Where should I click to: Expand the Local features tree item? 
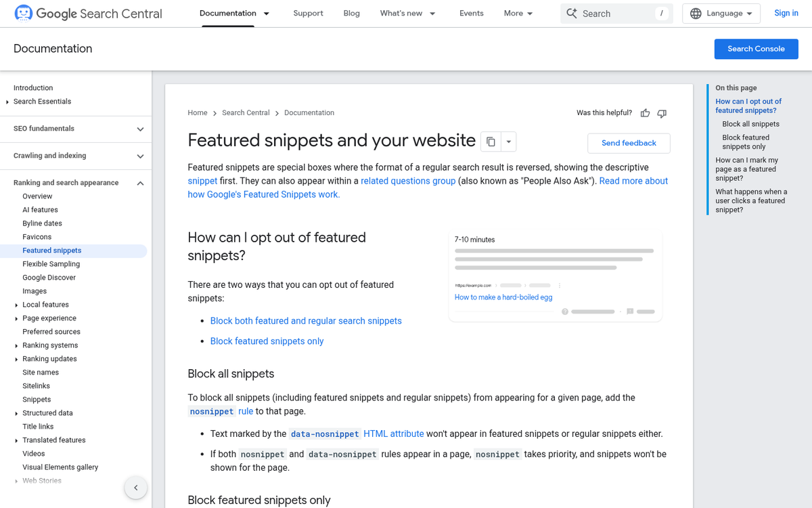(x=18, y=304)
